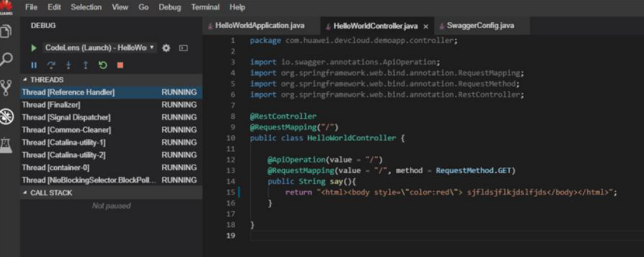The width and height of the screenshot is (644, 257).
Task: Open debug configuration gear icon
Action: [166, 48]
